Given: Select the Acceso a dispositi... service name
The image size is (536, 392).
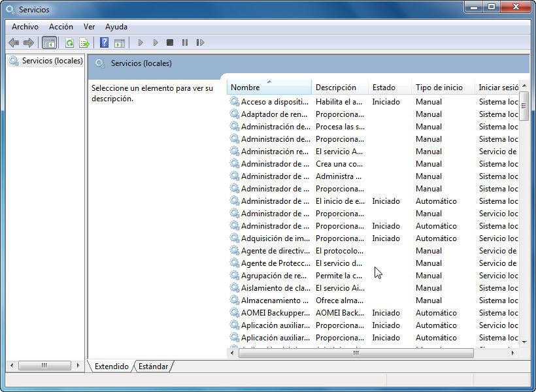Looking at the screenshot, I should (x=275, y=102).
